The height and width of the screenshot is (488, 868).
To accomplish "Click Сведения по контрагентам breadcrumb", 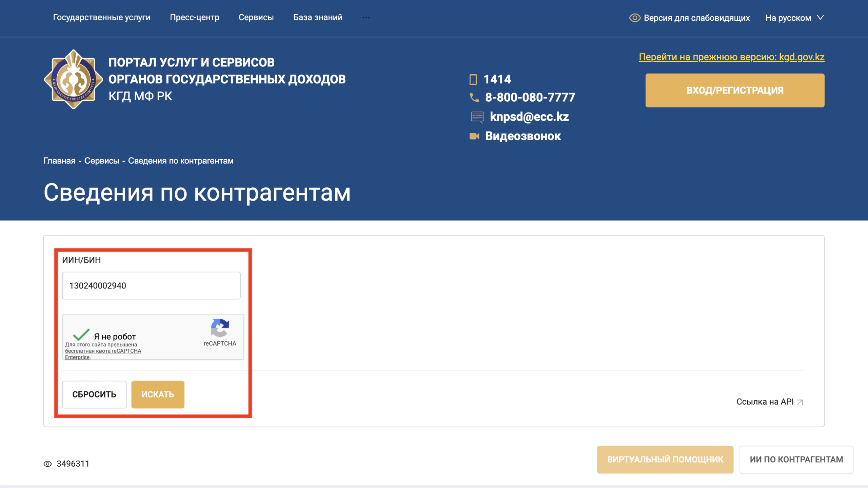I will pos(181,161).
